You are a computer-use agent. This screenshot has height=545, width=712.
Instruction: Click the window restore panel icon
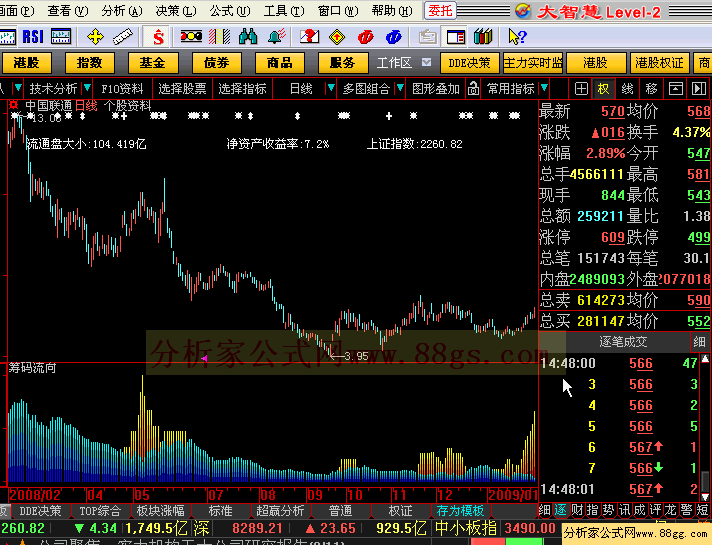[676, 89]
